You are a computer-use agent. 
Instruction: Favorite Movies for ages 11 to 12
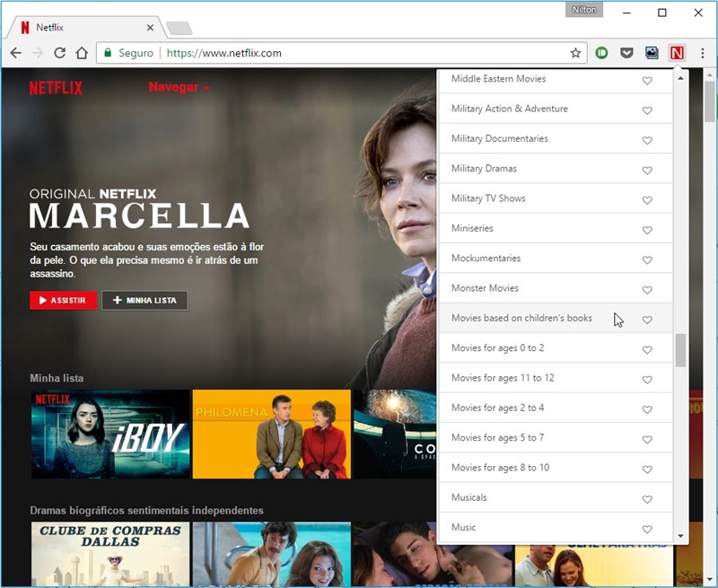pos(647,380)
